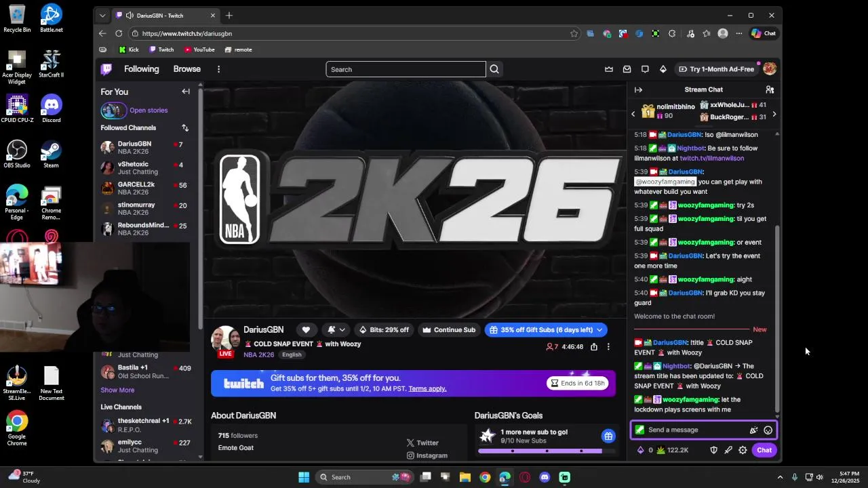Click Open stories link
The width and height of the screenshot is (868, 488).
point(149,110)
